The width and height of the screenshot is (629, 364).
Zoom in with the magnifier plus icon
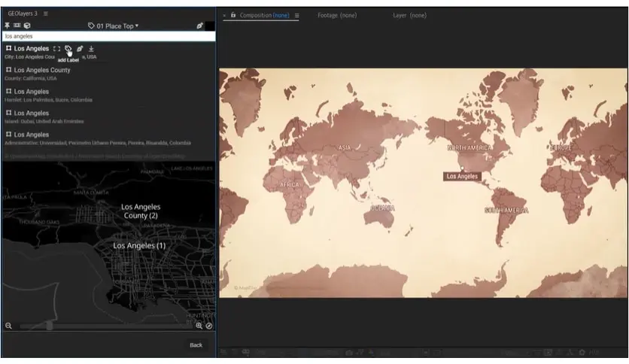199,326
